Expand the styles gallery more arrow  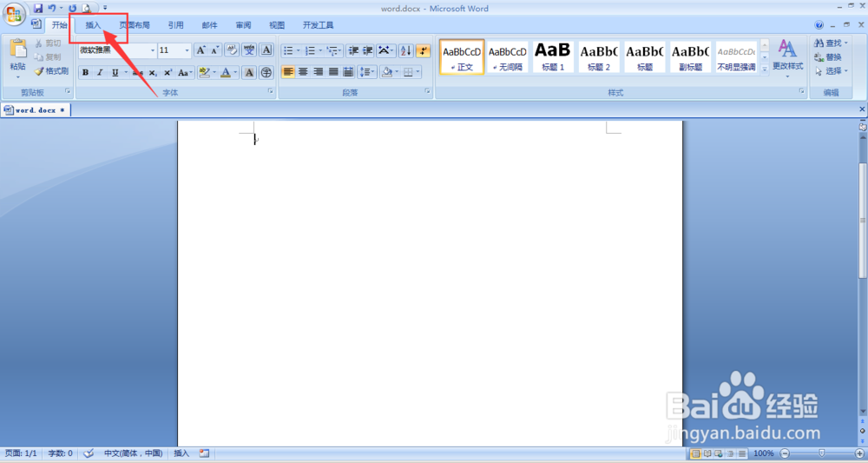(x=765, y=69)
